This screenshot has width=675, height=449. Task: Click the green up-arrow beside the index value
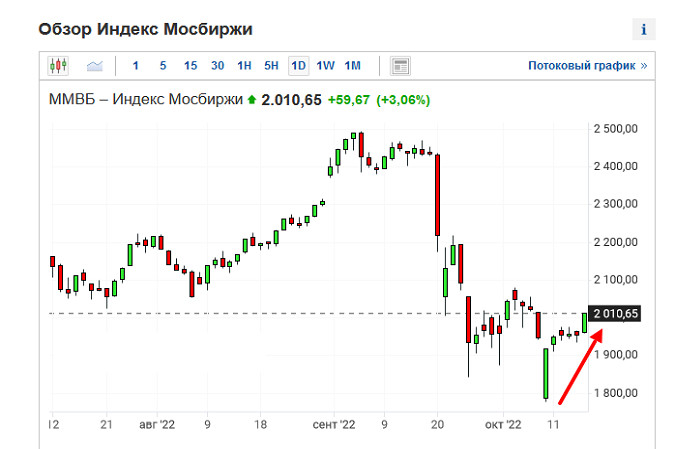[252, 100]
